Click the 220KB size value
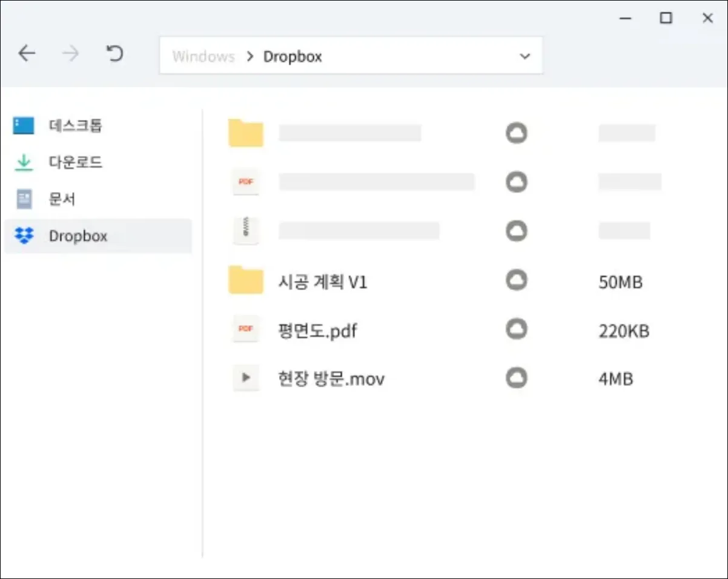The height and width of the screenshot is (579, 728). pos(624,331)
